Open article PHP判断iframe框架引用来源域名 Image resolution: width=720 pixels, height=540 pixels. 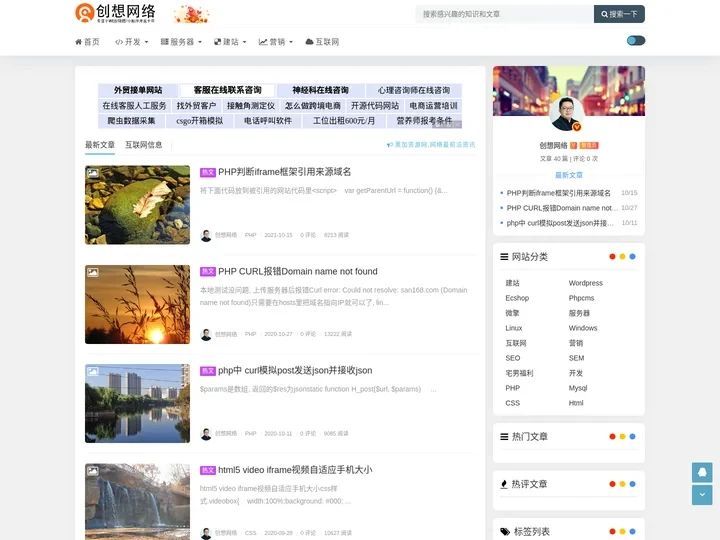pyautogui.click(x=285, y=172)
